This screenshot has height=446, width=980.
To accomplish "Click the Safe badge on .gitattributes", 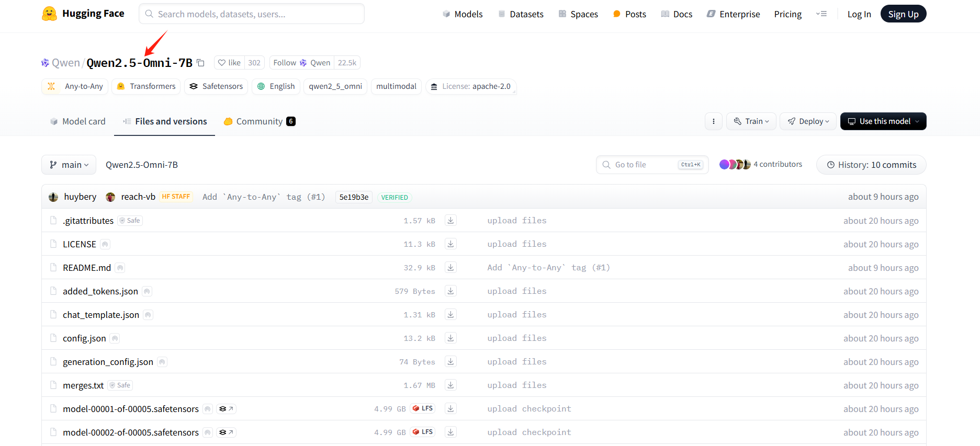I will point(130,221).
